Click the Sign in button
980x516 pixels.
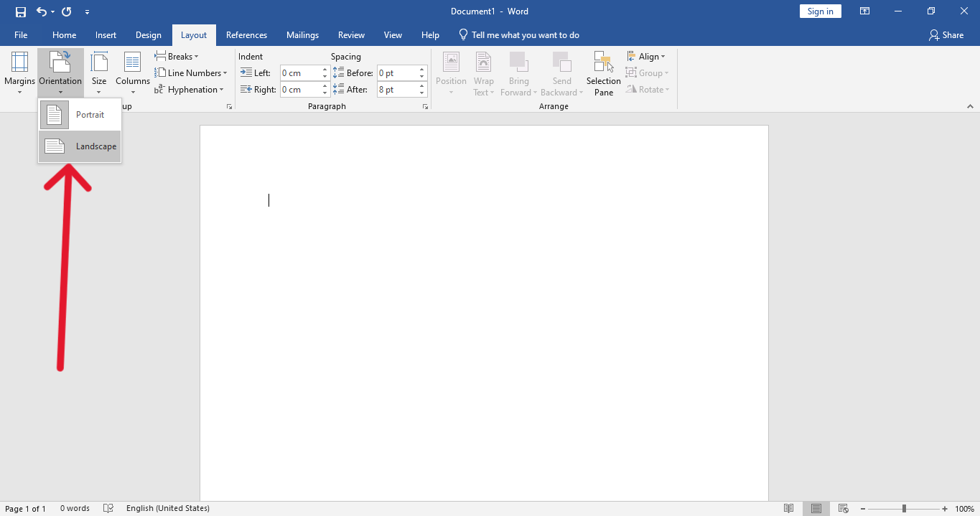point(820,11)
